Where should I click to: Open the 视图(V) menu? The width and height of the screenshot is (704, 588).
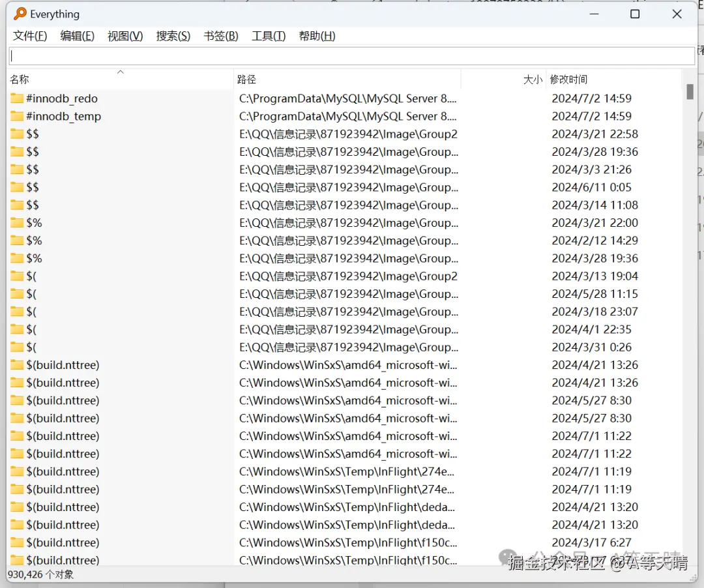(125, 36)
